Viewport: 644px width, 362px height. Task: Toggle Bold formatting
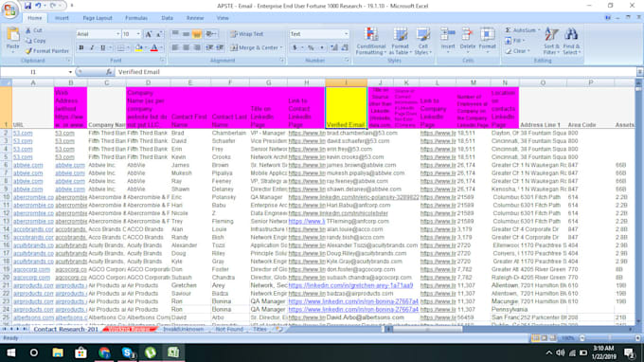81,48
